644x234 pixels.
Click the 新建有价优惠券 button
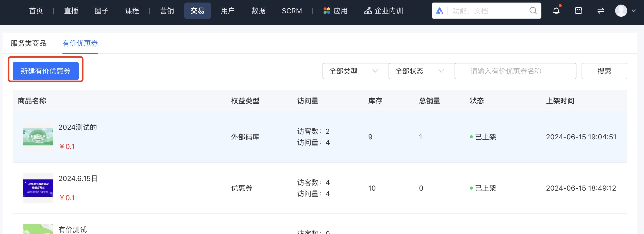46,71
